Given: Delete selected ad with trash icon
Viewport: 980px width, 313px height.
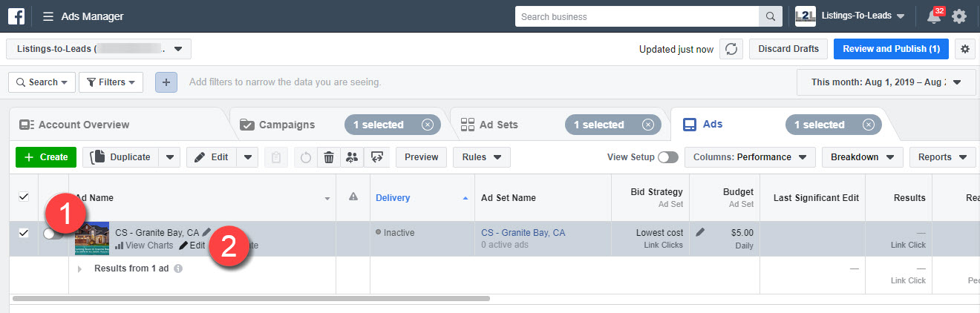Looking at the screenshot, I should [x=329, y=157].
